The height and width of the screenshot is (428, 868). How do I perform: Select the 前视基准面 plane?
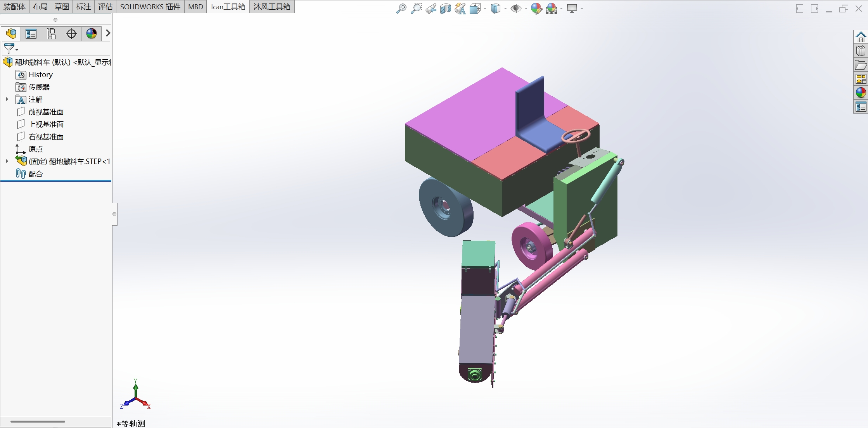coord(46,112)
